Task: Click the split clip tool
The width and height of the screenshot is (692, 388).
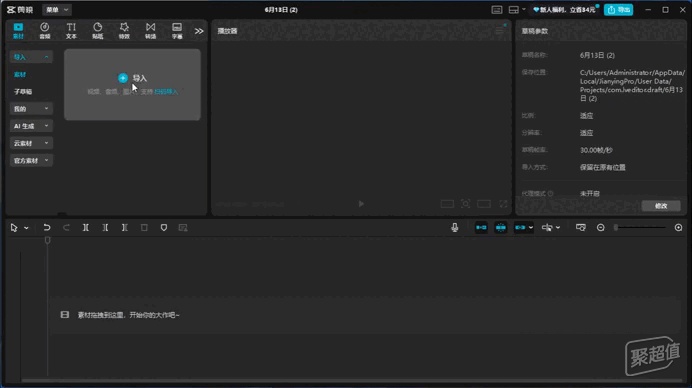Action: [86, 228]
